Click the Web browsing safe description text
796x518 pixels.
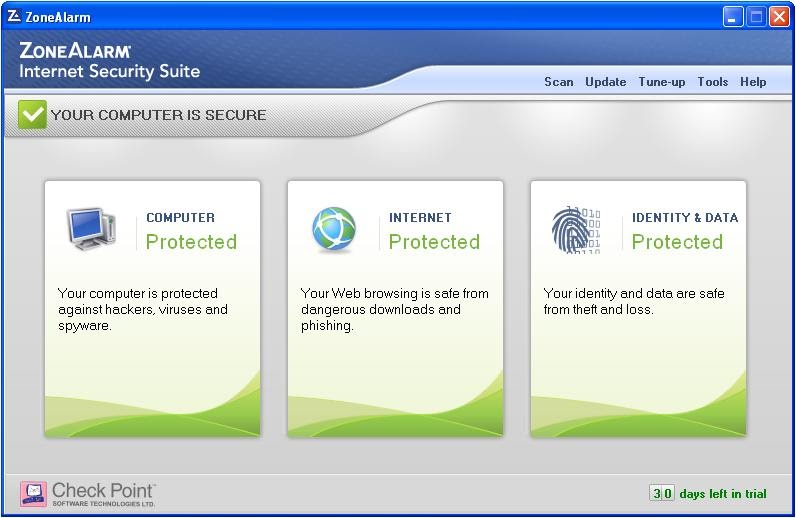394,309
